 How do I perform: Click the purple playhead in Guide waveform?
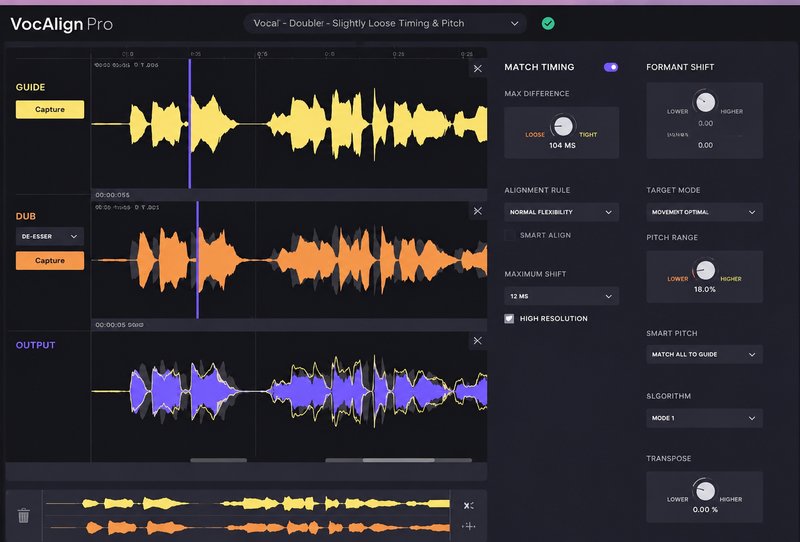coord(190,124)
